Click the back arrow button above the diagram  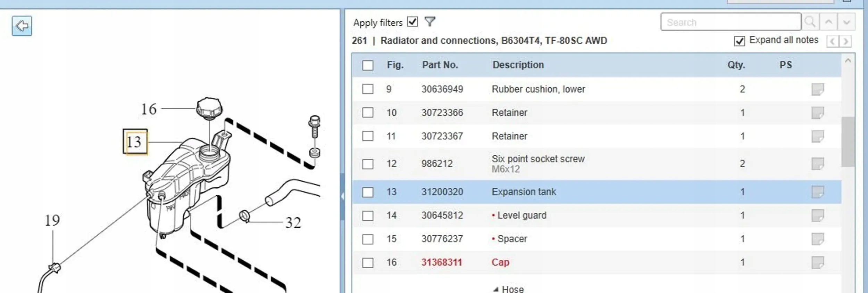coord(22,26)
